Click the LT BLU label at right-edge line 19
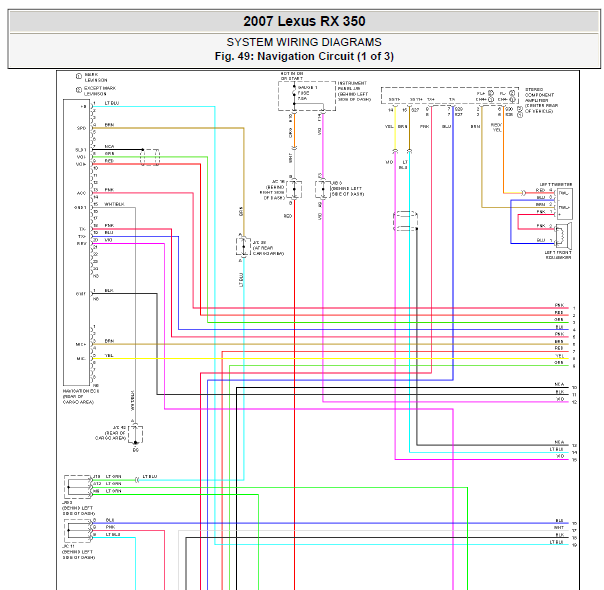 [x=557, y=542]
